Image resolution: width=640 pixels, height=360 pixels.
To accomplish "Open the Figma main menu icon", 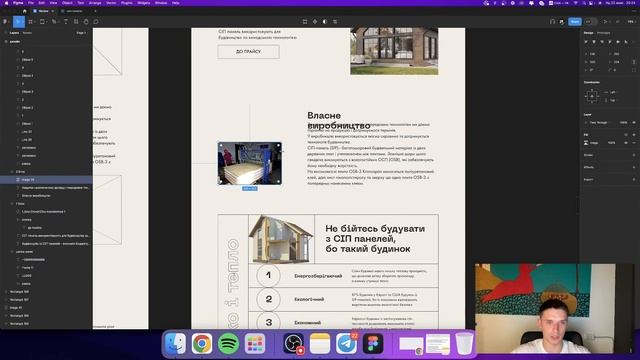I will click(5, 22).
